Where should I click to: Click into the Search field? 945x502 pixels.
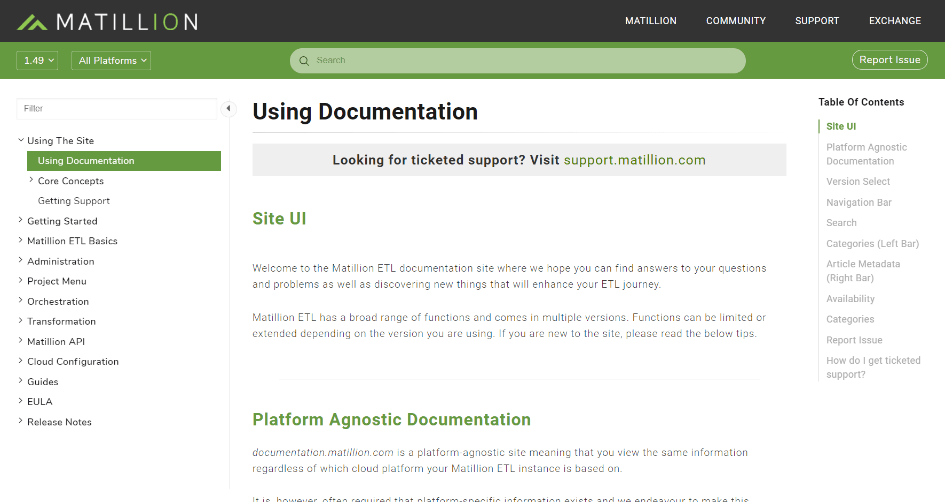pos(518,61)
